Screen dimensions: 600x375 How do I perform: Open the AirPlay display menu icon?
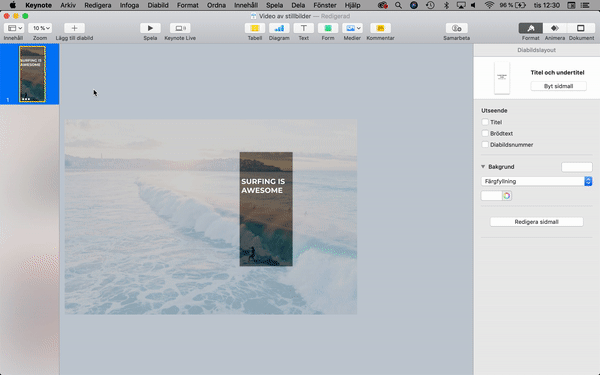(x=461, y=5)
